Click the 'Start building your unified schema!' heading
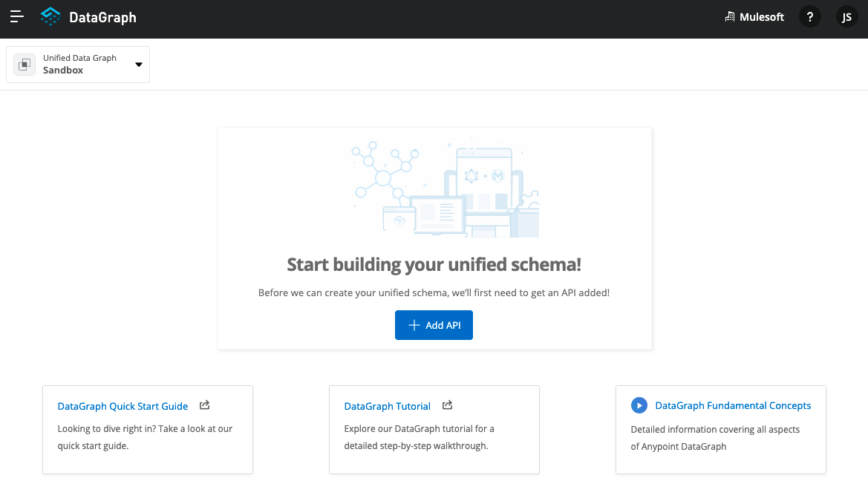This screenshot has width=868, height=501. pyautogui.click(x=434, y=265)
